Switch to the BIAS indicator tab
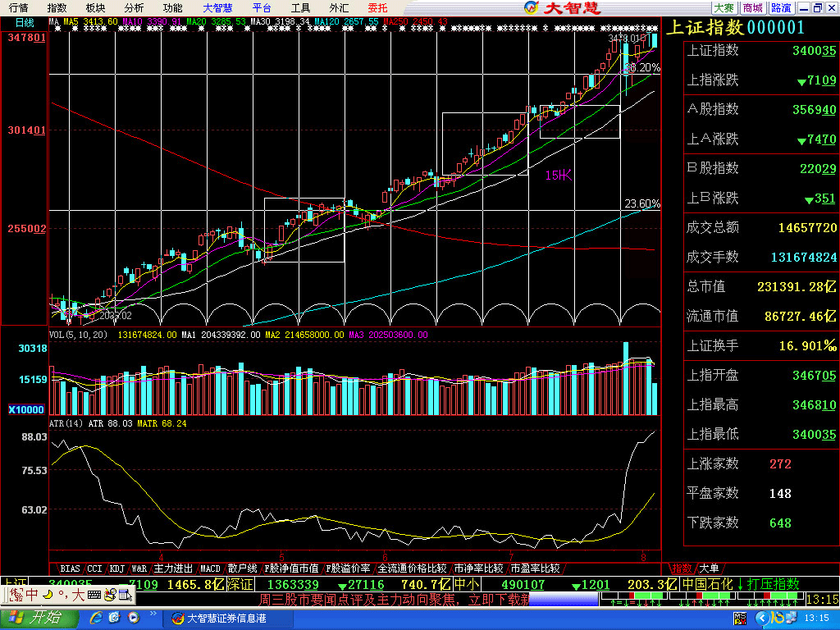Viewport: 840px width, 630px height. (70, 568)
